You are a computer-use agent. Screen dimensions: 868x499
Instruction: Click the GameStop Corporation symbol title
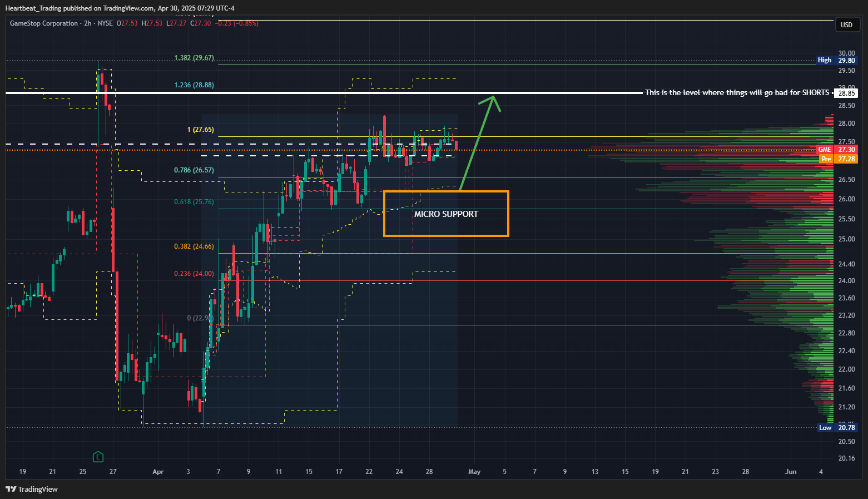click(x=44, y=23)
